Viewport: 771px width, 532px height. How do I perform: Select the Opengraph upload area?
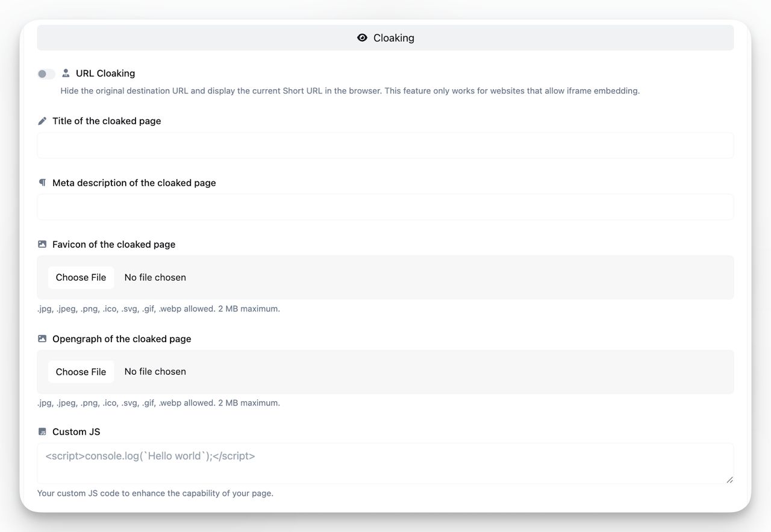(385, 372)
